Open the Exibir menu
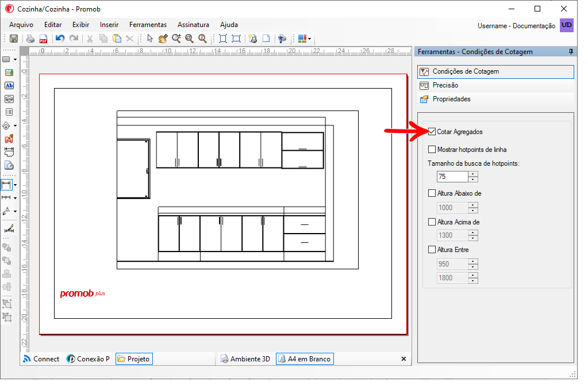Image resolution: width=588 pixels, height=389 pixels. pyautogui.click(x=80, y=25)
